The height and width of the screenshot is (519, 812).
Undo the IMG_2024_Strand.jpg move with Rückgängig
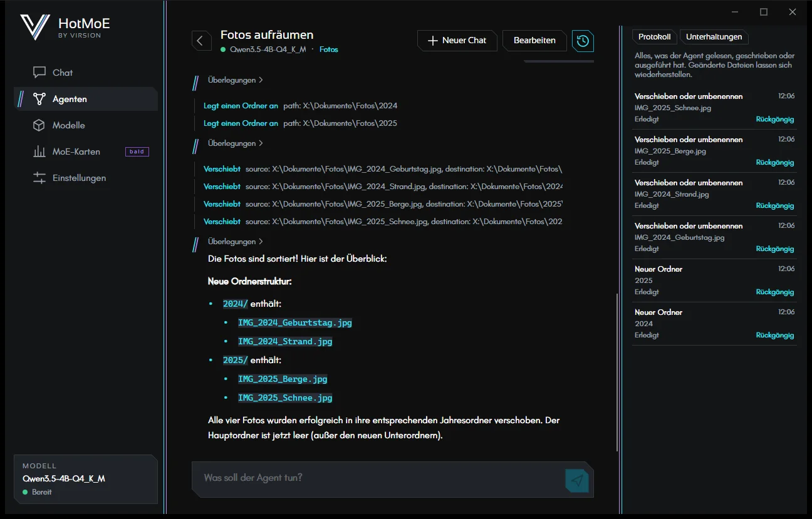pyautogui.click(x=775, y=205)
